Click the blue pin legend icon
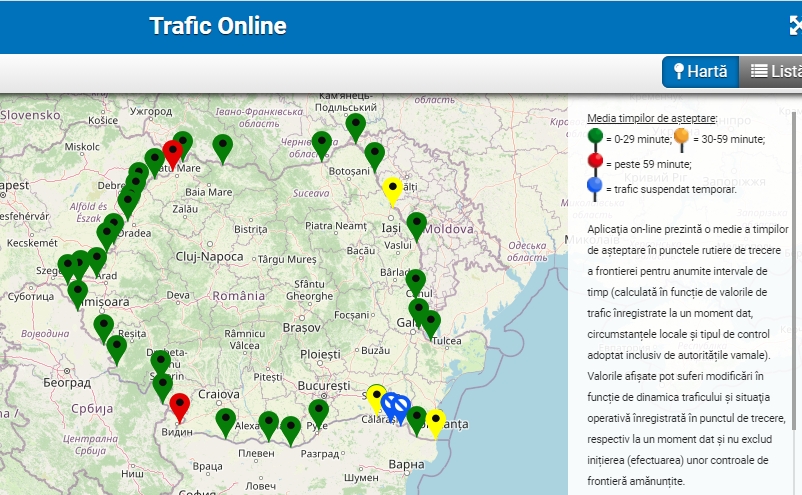 (x=595, y=185)
